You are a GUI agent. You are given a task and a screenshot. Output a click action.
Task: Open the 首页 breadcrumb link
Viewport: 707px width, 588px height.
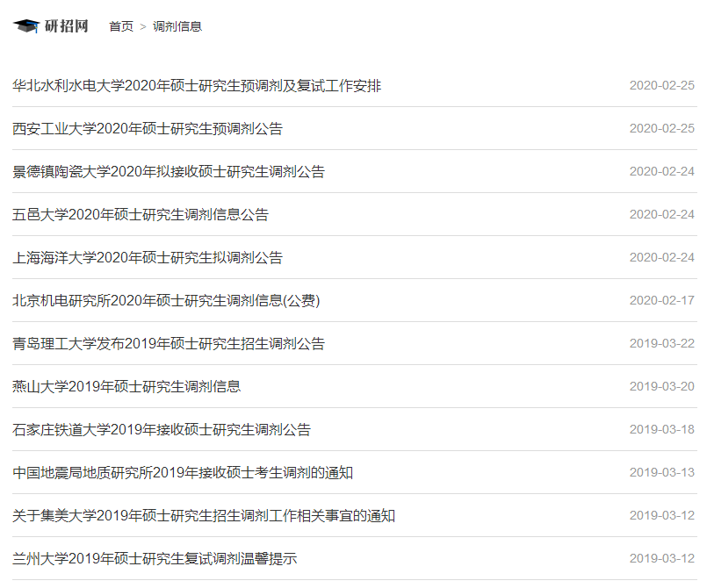[121, 26]
